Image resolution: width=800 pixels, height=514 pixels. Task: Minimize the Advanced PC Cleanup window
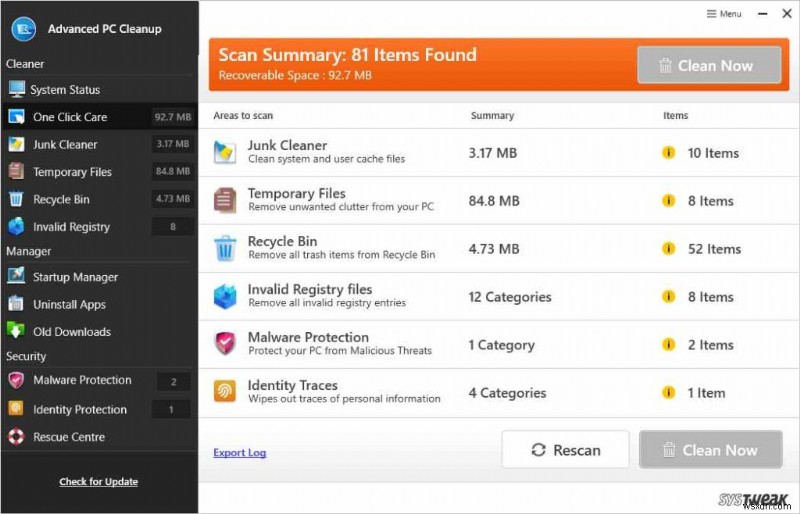pyautogui.click(x=763, y=14)
